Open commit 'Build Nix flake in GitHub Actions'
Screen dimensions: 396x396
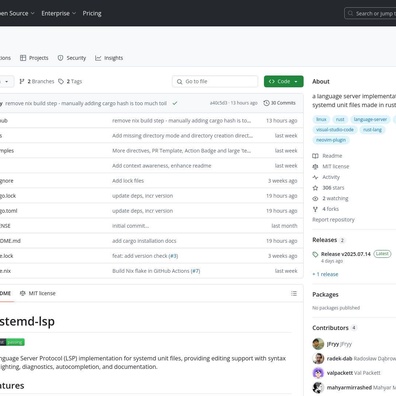pyautogui.click(x=151, y=271)
